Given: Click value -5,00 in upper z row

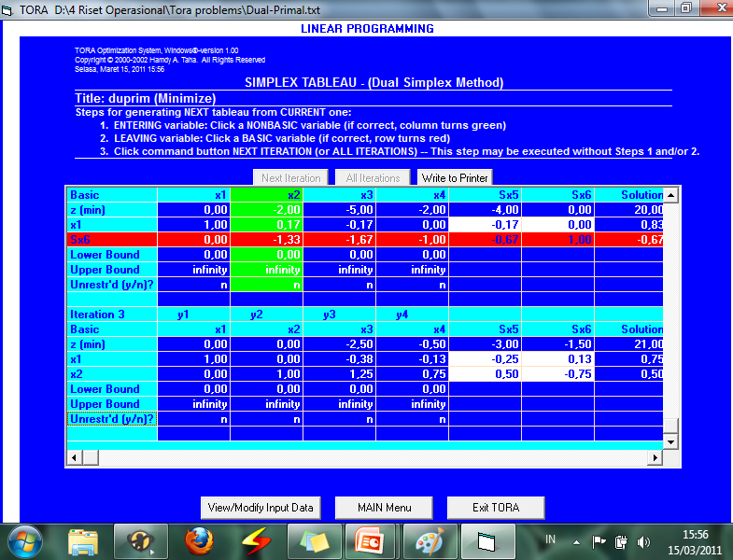Looking at the screenshot, I should [339, 210].
